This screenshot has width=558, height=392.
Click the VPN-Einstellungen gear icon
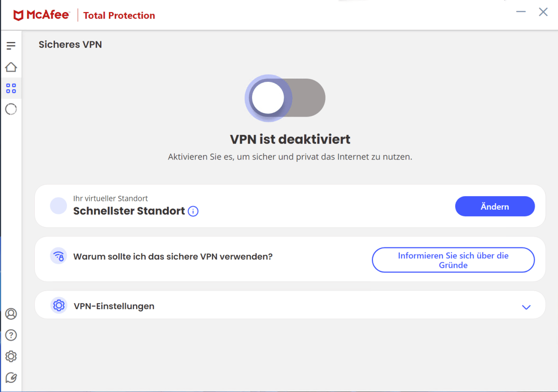59,306
